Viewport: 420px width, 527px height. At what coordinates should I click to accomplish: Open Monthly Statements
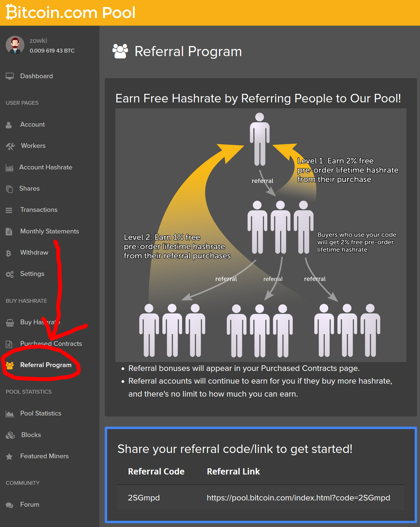(x=50, y=231)
